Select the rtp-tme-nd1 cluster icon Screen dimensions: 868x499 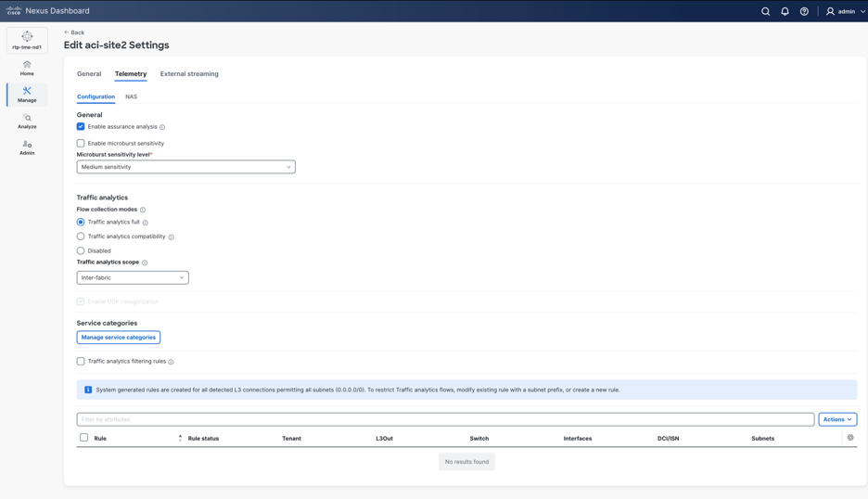(x=27, y=41)
